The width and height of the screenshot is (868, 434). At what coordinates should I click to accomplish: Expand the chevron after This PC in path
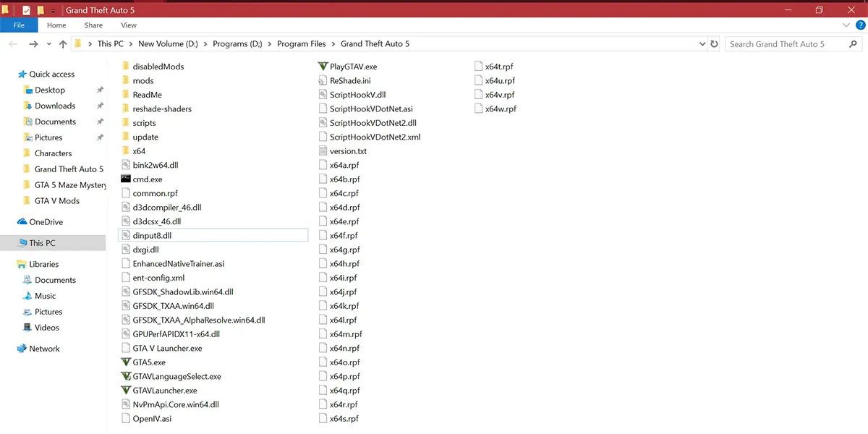pos(131,44)
